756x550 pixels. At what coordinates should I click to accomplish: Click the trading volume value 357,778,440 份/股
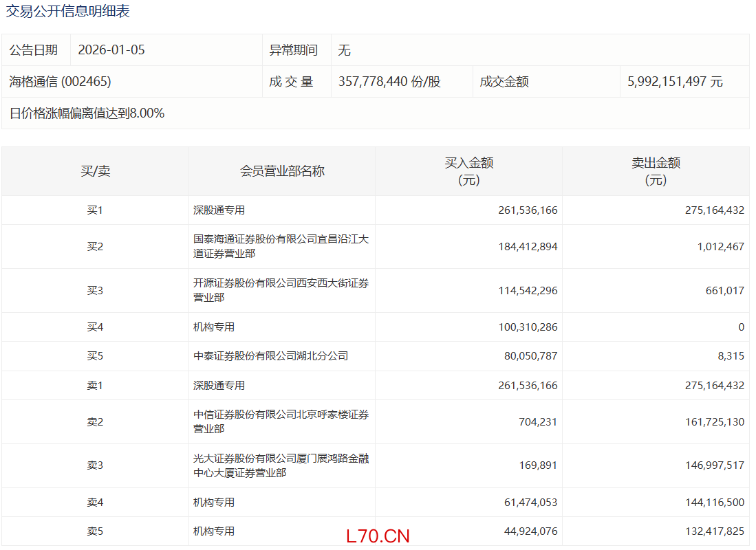[x=389, y=82]
